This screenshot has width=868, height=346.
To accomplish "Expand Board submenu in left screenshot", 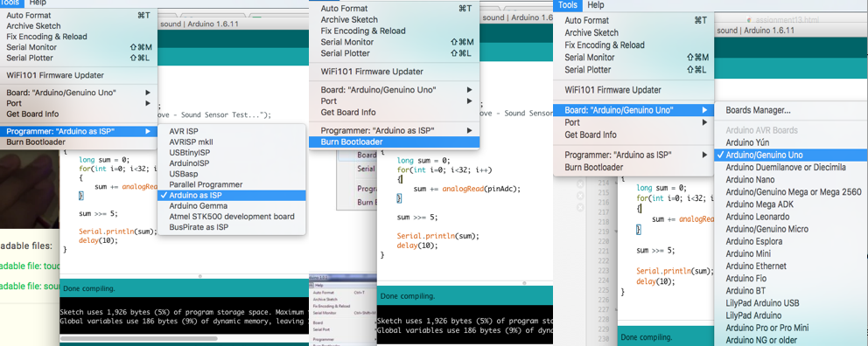I will click(x=79, y=93).
